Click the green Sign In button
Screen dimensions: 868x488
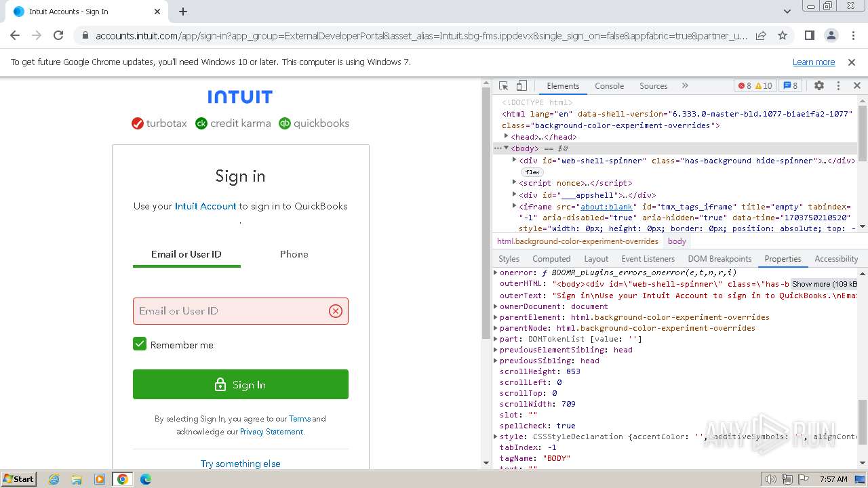click(x=241, y=384)
